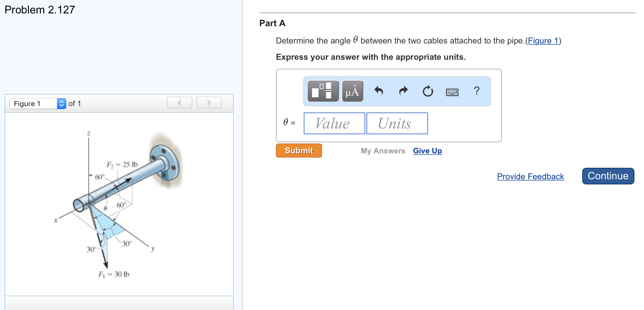Click the 'Part A' heading

coord(272,23)
